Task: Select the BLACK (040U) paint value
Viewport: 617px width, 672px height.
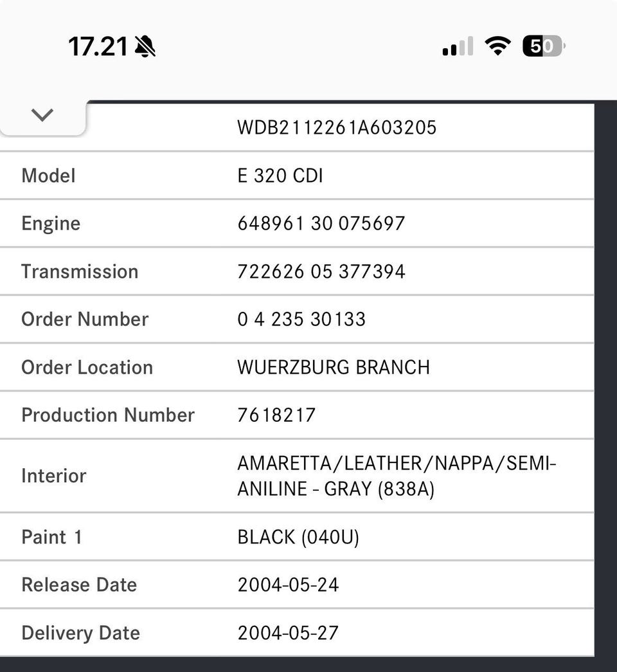Action: tap(298, 537)
